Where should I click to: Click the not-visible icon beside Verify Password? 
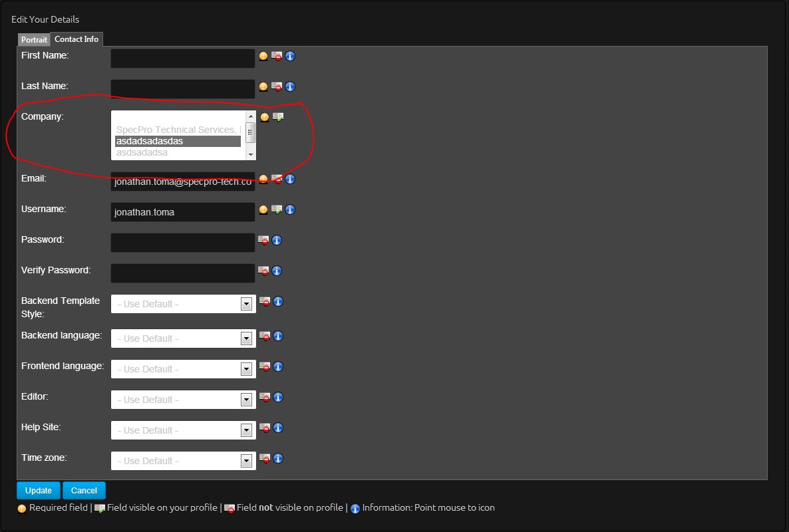[263, 271]
